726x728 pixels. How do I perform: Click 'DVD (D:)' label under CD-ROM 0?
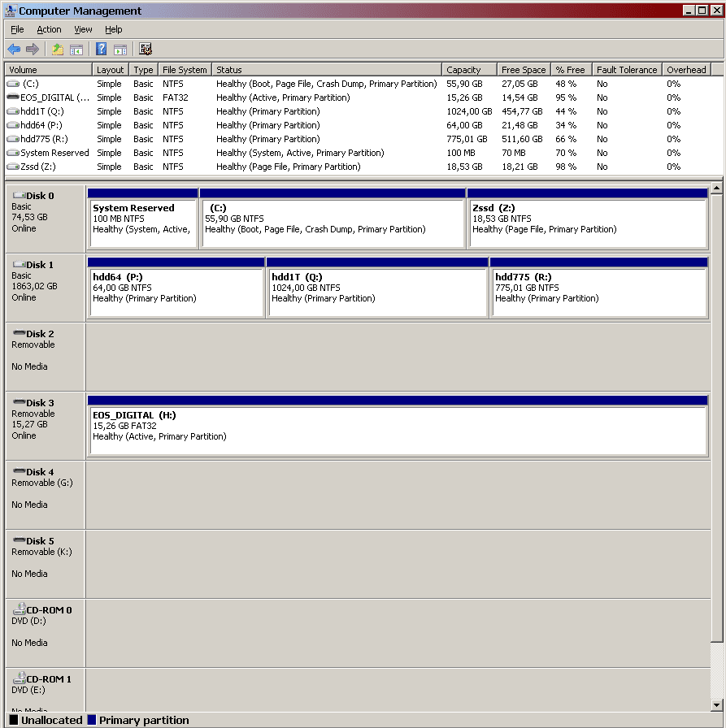[x=28, y=621]
